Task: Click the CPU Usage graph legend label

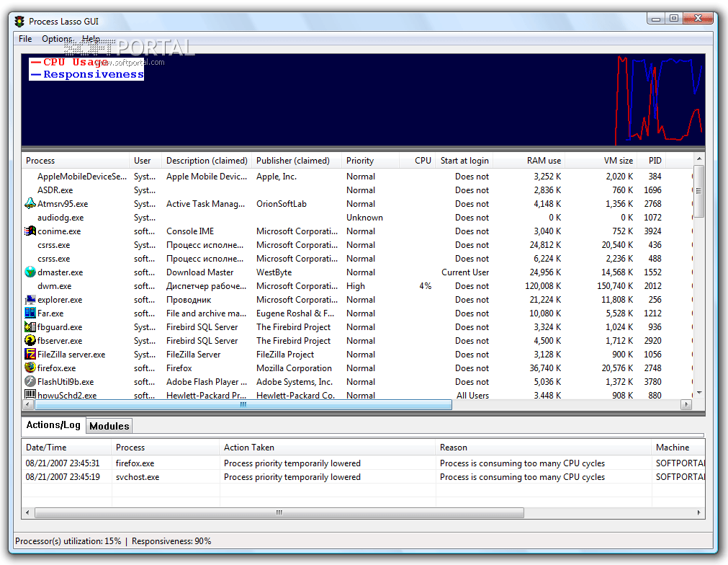Action: (71, 62)
